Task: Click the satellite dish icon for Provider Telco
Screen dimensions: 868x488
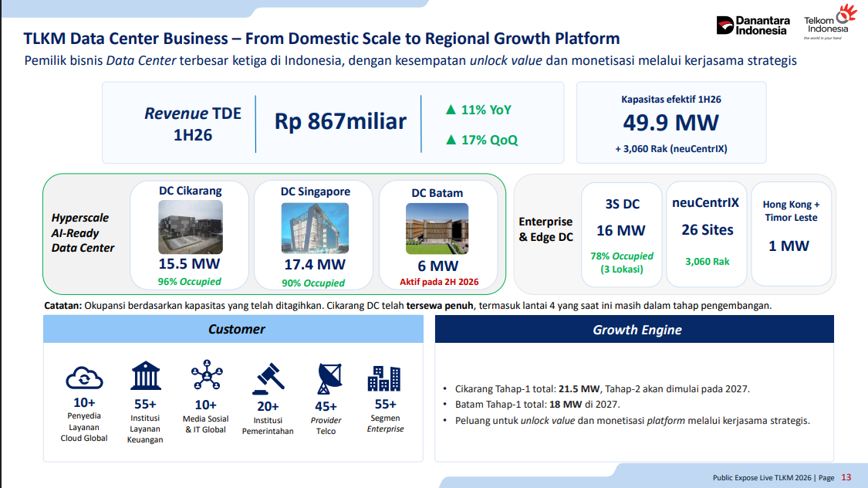Action: [329, 379]
